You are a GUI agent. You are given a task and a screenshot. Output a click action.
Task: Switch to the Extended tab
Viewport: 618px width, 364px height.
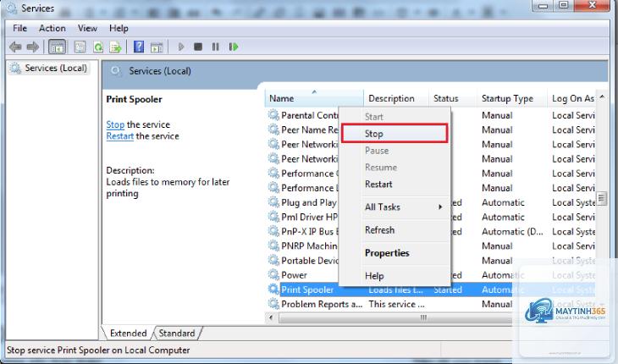pyautogui.click(x=128, y=334)
